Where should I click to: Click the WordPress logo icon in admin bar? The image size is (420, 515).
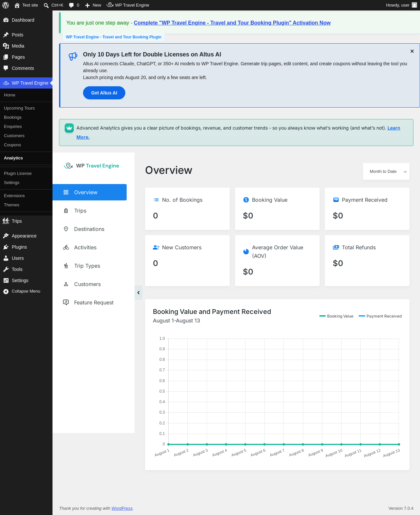(6, 5)
